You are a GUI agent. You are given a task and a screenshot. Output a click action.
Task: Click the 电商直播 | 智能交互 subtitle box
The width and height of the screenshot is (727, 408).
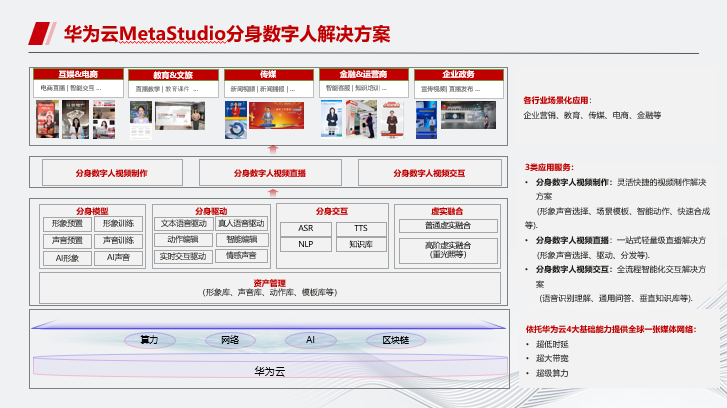coord(78,88)
